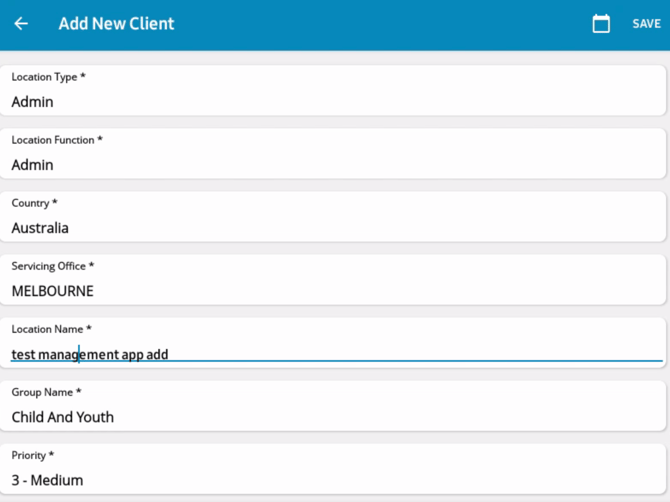Select the Child And Youth value

[x=62, y=417]
